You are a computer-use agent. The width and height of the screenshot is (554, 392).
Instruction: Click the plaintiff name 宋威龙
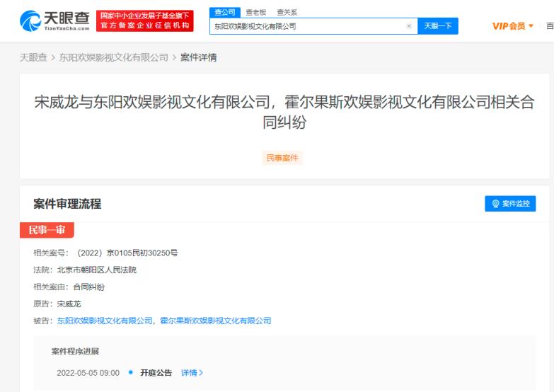tap(69, 304)
